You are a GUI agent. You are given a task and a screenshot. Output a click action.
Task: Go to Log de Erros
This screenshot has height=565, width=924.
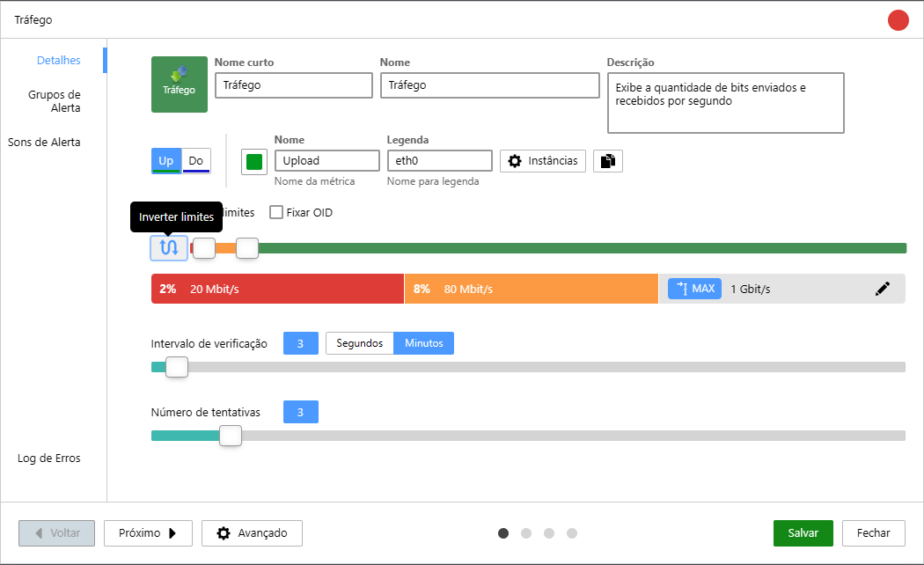tap(48, 458)
